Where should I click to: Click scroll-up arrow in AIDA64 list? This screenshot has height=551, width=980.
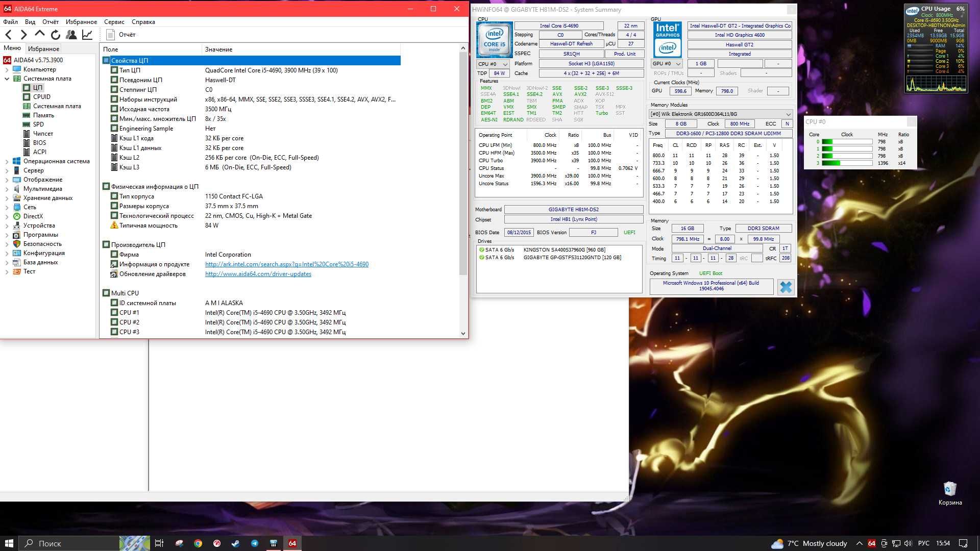tap(463, 48)
